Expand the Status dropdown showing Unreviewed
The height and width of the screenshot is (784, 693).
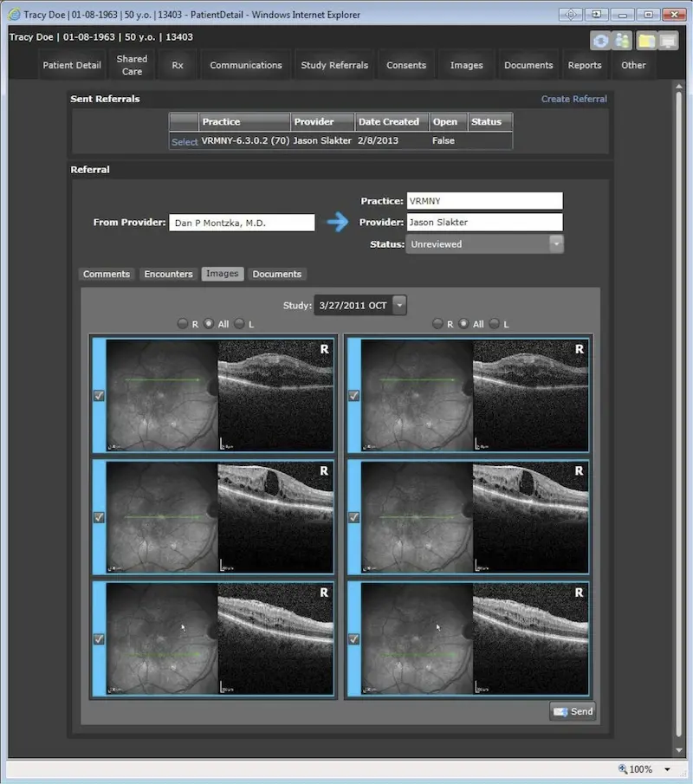click(x=558, y=244)
